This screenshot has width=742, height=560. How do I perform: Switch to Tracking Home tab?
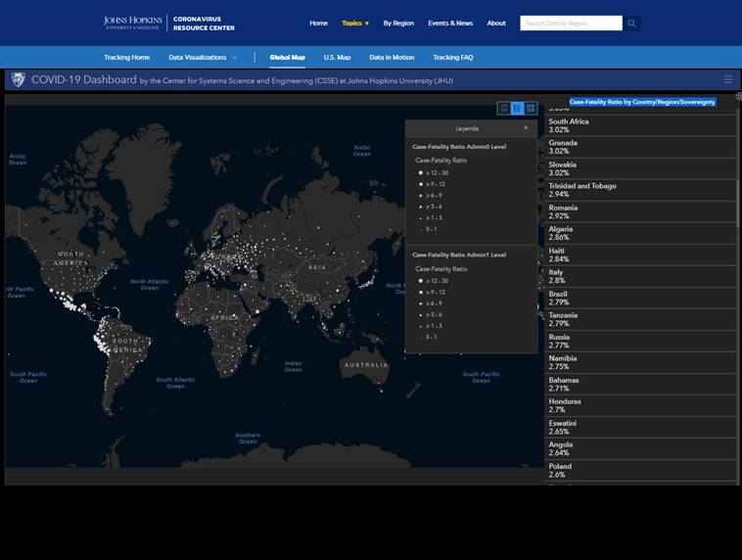coord(127,58)
